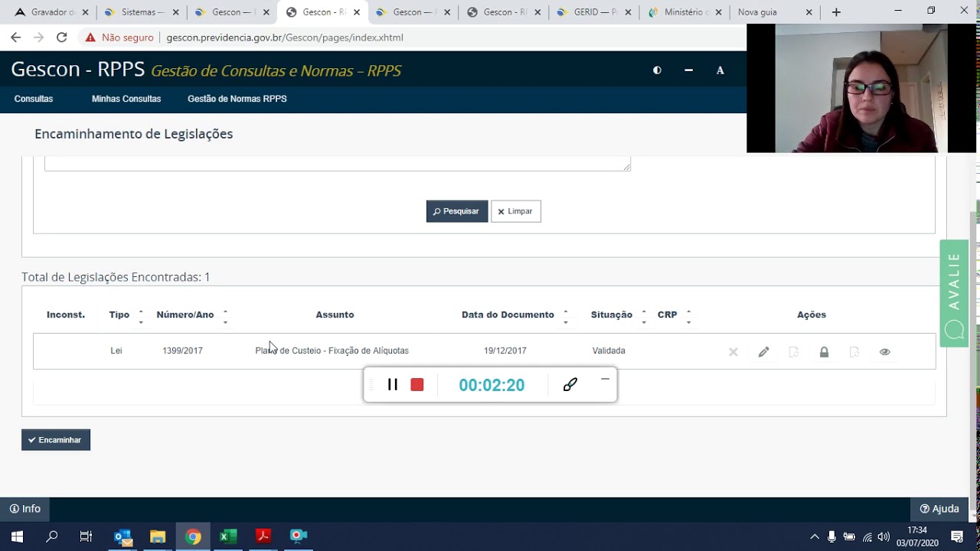Screen dimensions: 980x551
Task: Open the Minhas Consultas menu
Action: tap(126, 99)
